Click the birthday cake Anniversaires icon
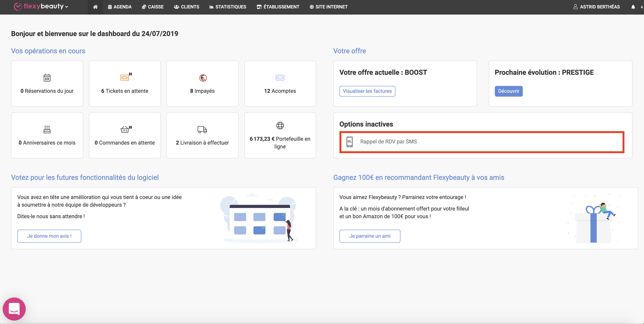Image resolution: width=644 pixels, height=324 pixels. (x=47, y=129)
